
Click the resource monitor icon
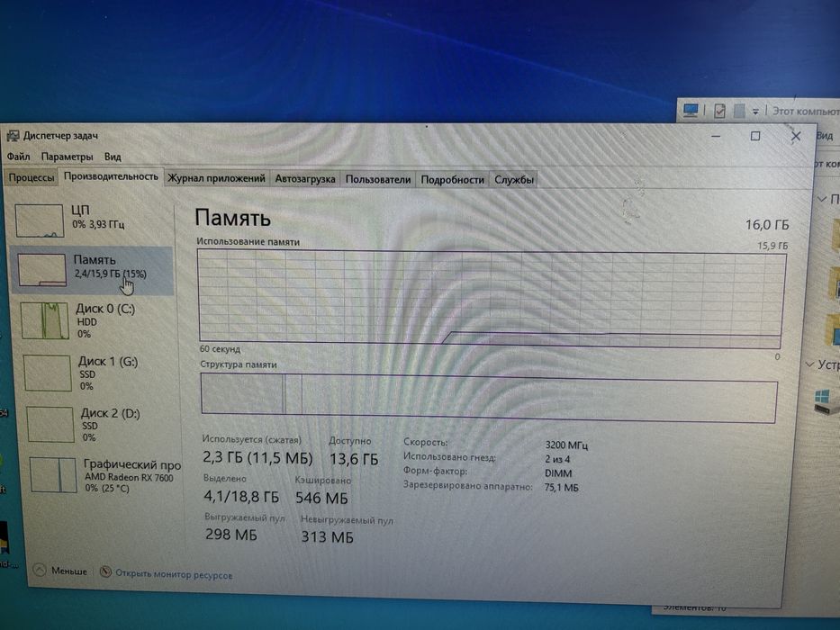[106, 571]
